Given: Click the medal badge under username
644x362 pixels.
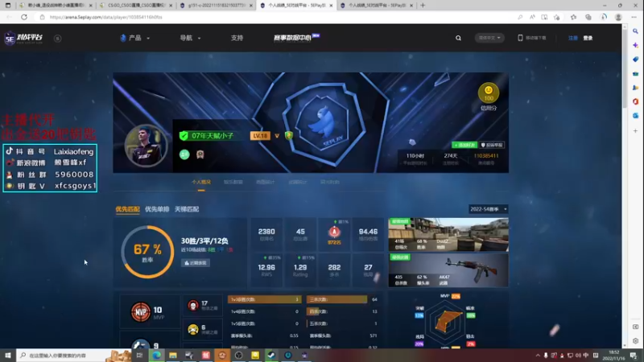Looking at the screenshot, I should tap(200, 154).
